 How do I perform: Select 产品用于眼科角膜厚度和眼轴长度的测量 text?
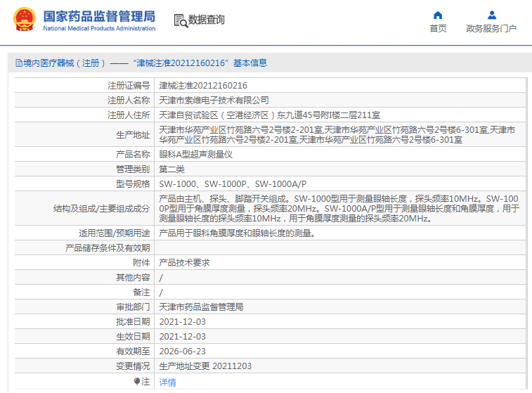237,233
